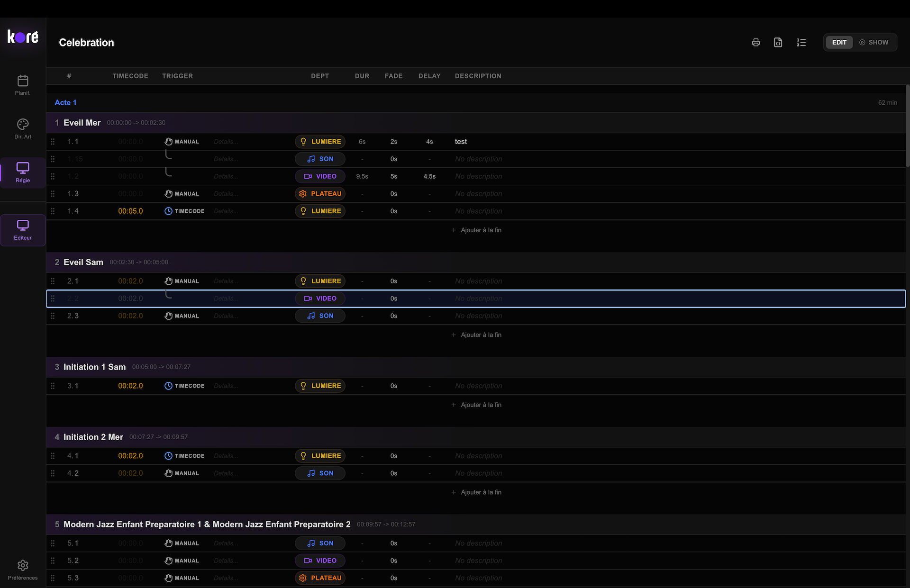Open PLATEAU department selector on cue 1.3
This screenshot has width=910, height=588.
tap(320, 194)
